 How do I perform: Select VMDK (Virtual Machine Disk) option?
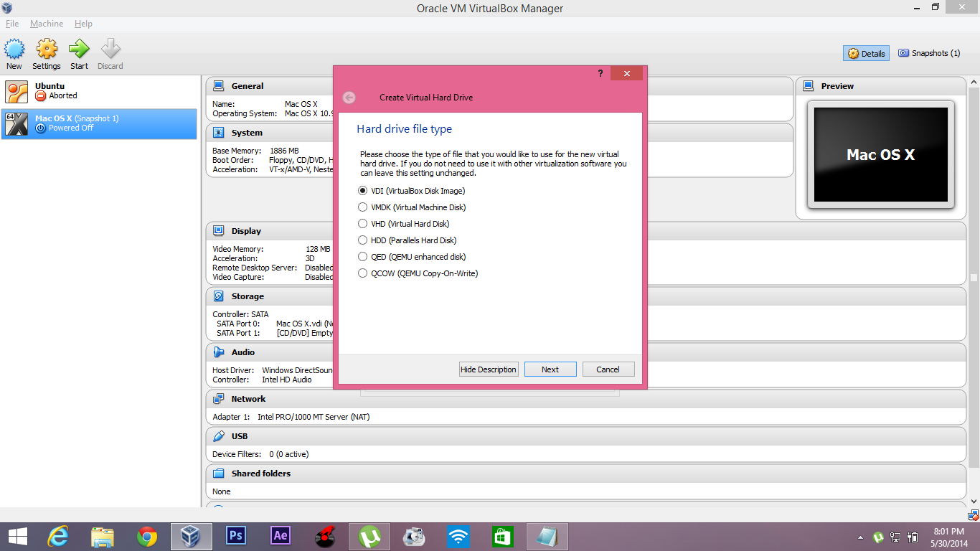(x=412, y=207)
